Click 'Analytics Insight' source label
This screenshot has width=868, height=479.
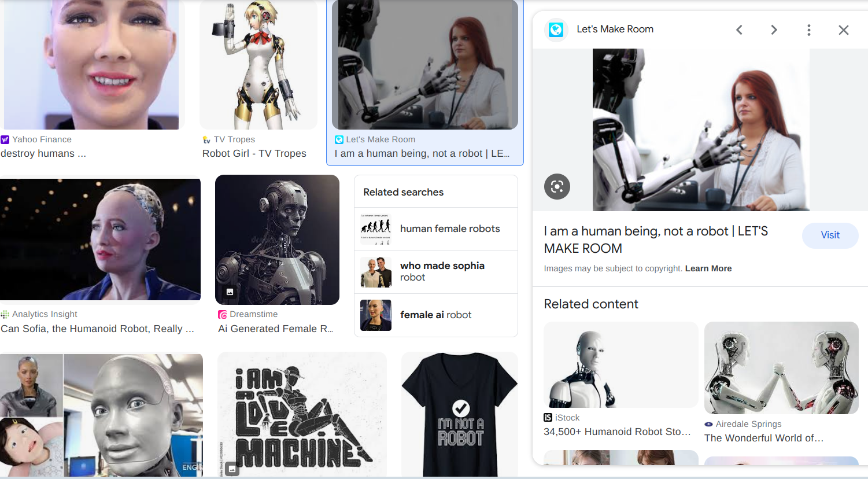click(45, 314)
